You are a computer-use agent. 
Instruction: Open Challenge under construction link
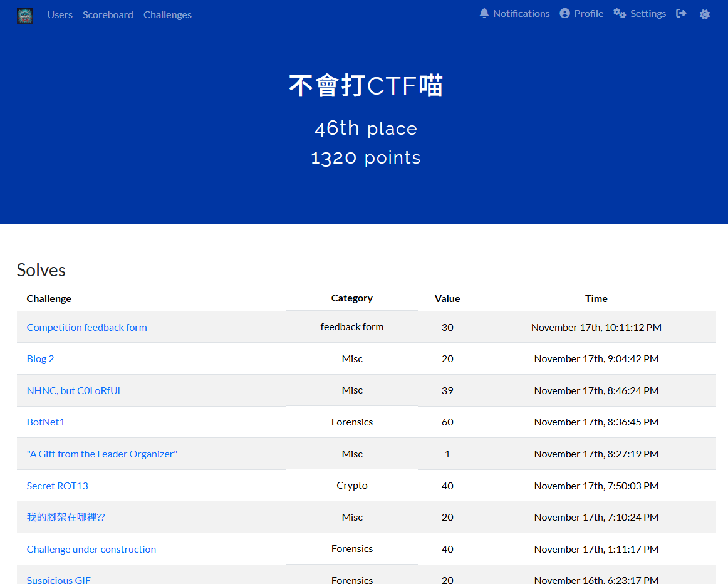pos(91,549)
